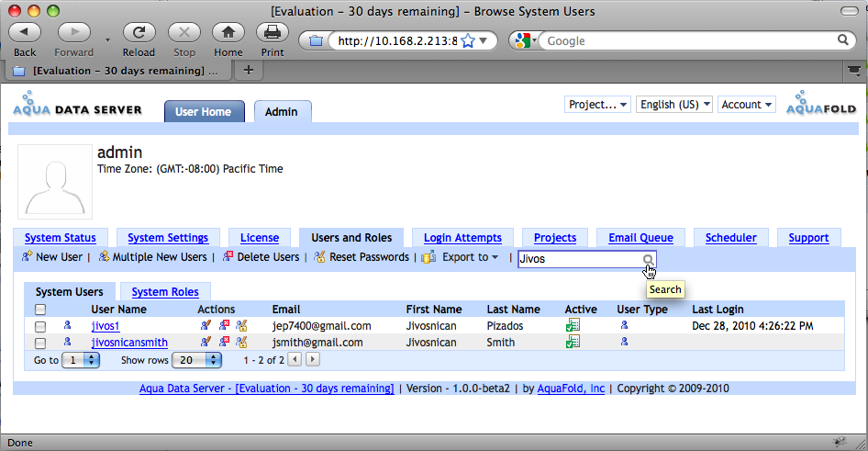Screen dimensions: 868x451
Task: Toggle the select-all users checkbox in header
Action: (40, 310)
